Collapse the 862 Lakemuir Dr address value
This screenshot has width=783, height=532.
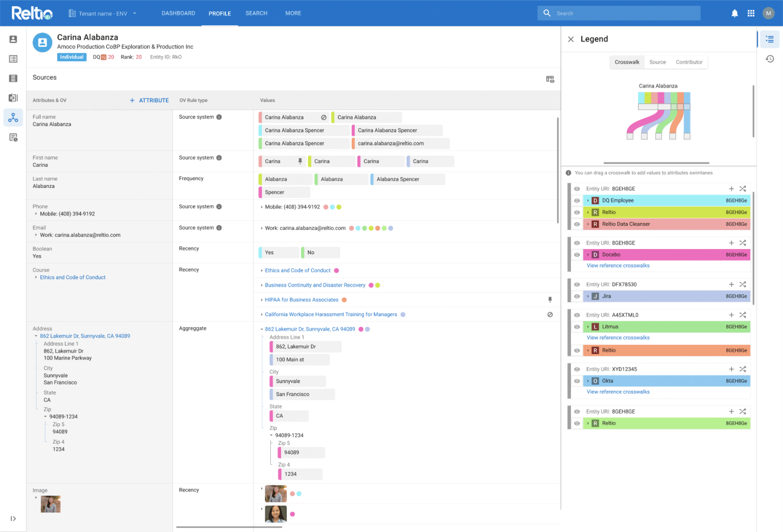[262, 329]
